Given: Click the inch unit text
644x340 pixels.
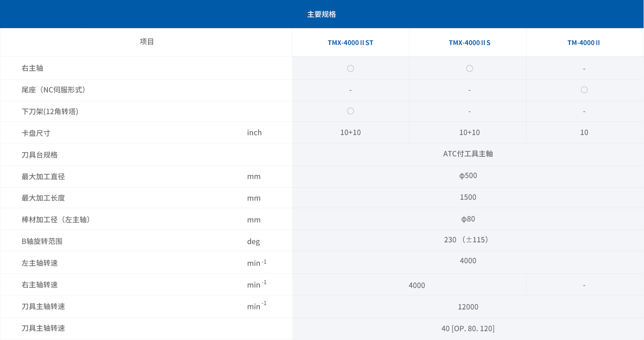Looking at the screenshot, I should pyautogui.click(x=254, y=133).
